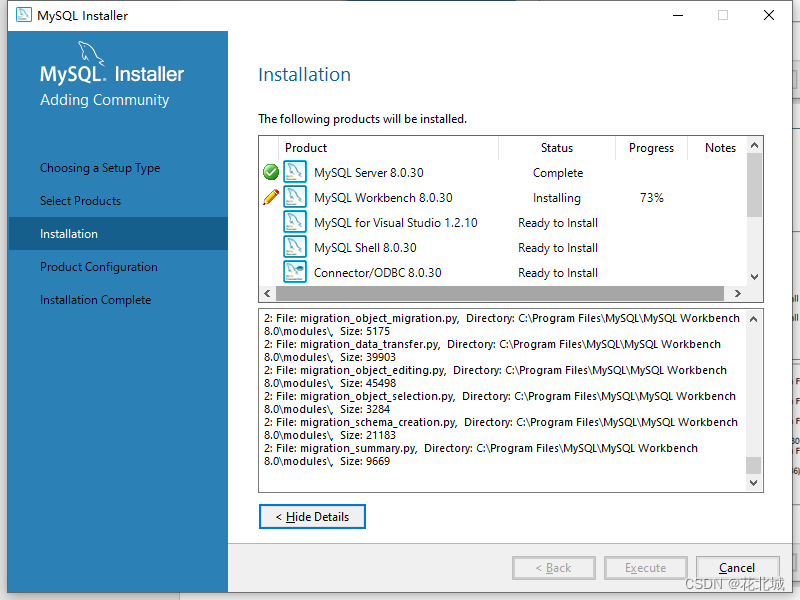
Task: Click the green complete checkmark for MySQL Server
Action: pos(271,172)
